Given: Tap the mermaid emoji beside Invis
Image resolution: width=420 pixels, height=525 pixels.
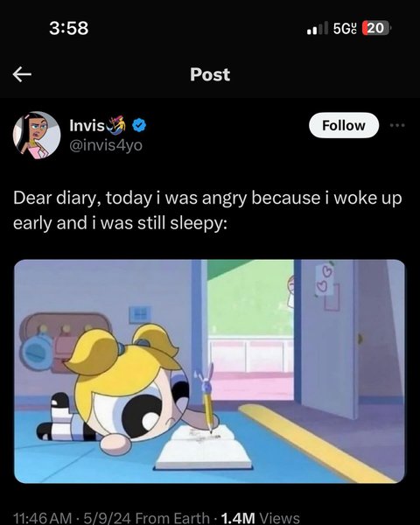Looking at the screenshot, I should pos(115,125).
